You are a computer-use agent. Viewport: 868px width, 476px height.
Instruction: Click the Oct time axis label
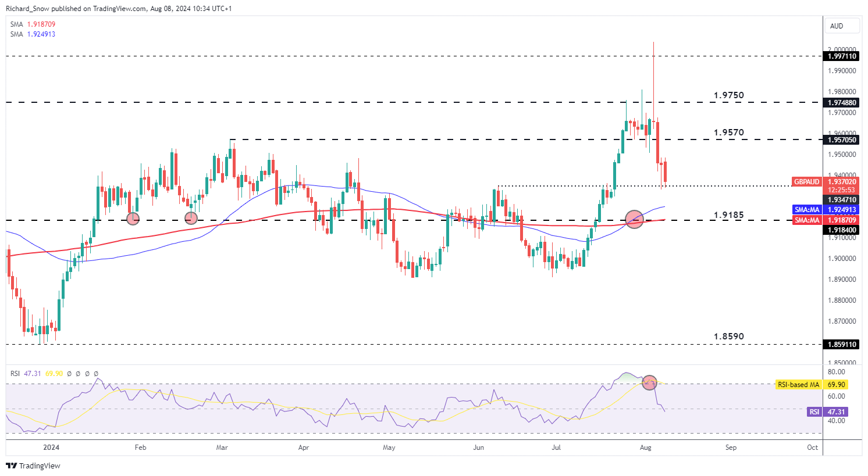coord(812,448)
